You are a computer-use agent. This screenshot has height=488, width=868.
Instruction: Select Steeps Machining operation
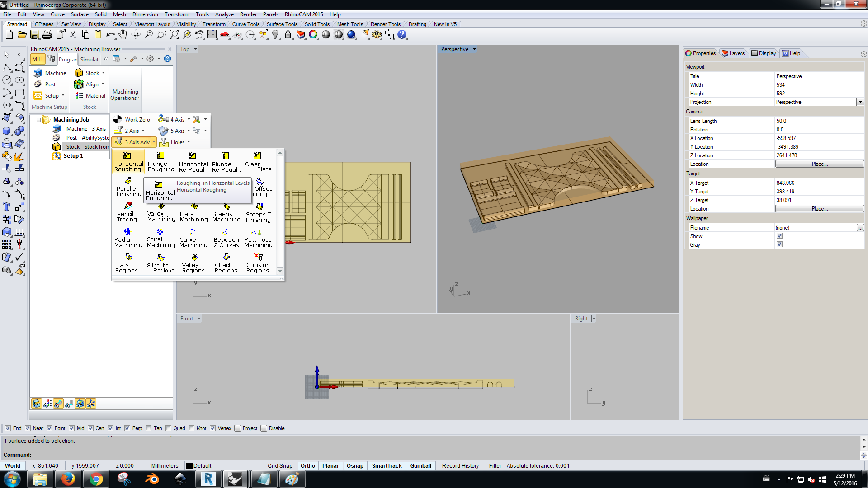point(226,212)
